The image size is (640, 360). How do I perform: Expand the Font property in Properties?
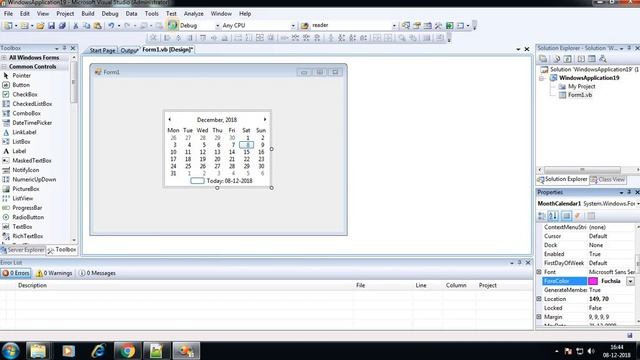[539, 272]
